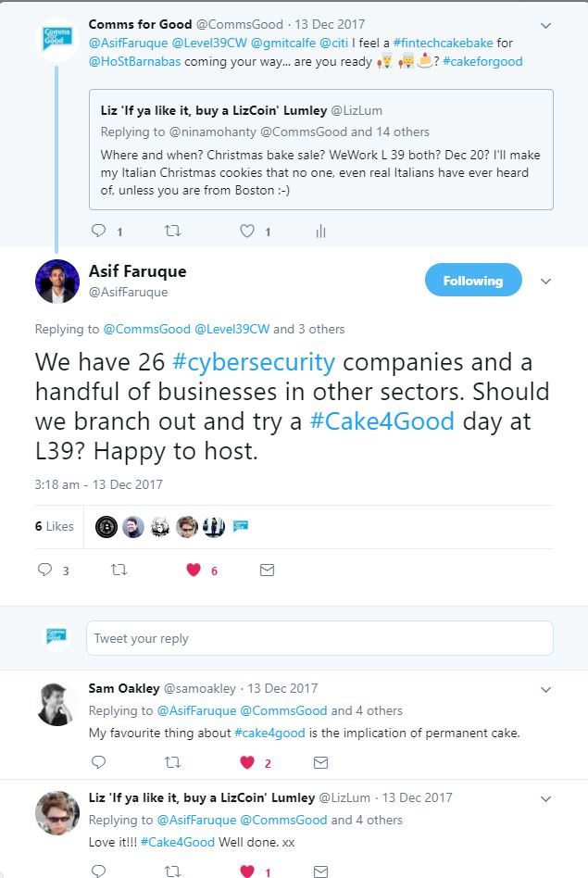Open the #Cake4Good hashtag in Asif's tweet
The width and height of the screenshot is (588, 878).
[x=382, y=422]
